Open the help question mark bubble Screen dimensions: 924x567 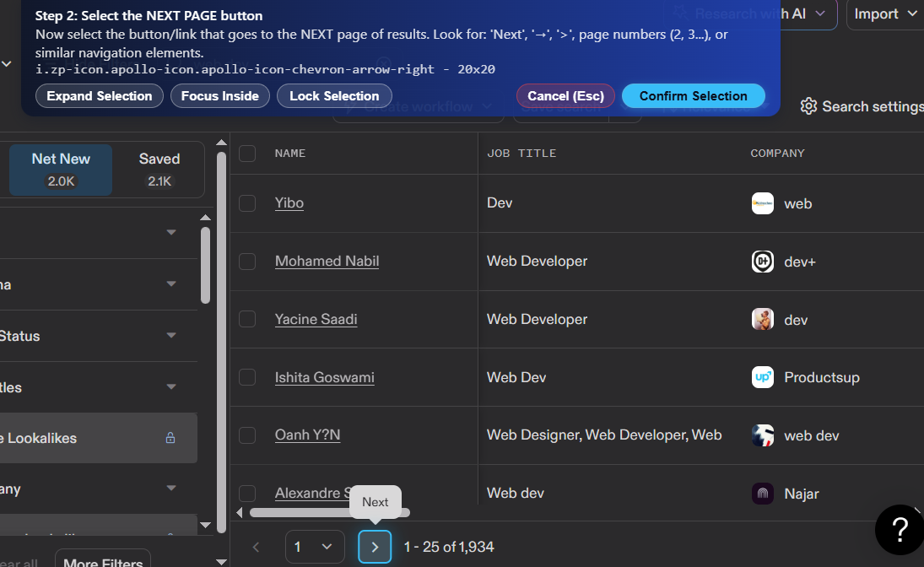point(900,529)
